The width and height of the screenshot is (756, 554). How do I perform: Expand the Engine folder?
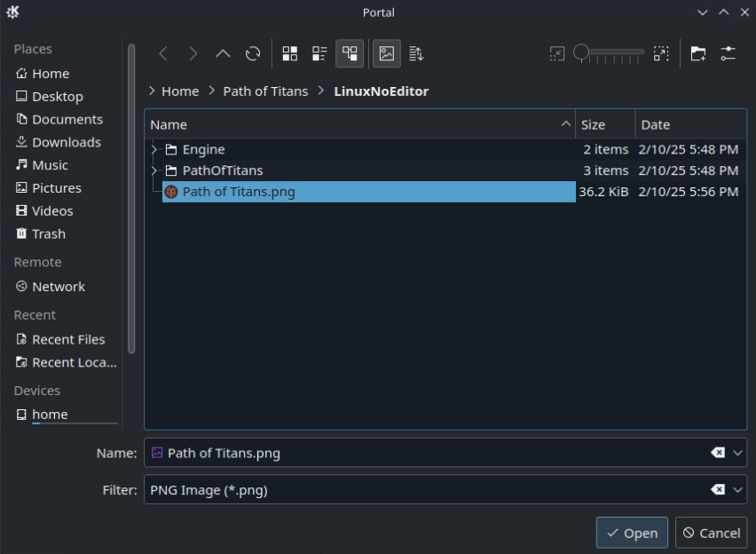(154, 150)
